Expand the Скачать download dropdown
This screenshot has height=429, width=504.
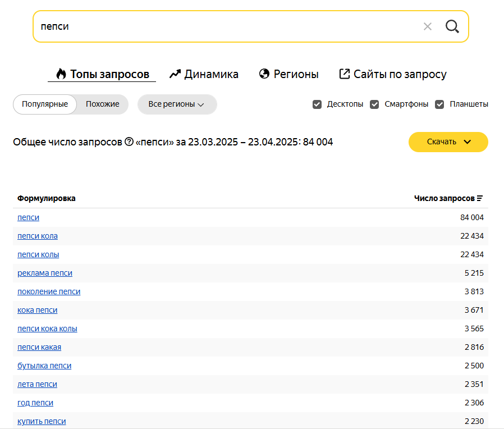click(x=448, y=142)
